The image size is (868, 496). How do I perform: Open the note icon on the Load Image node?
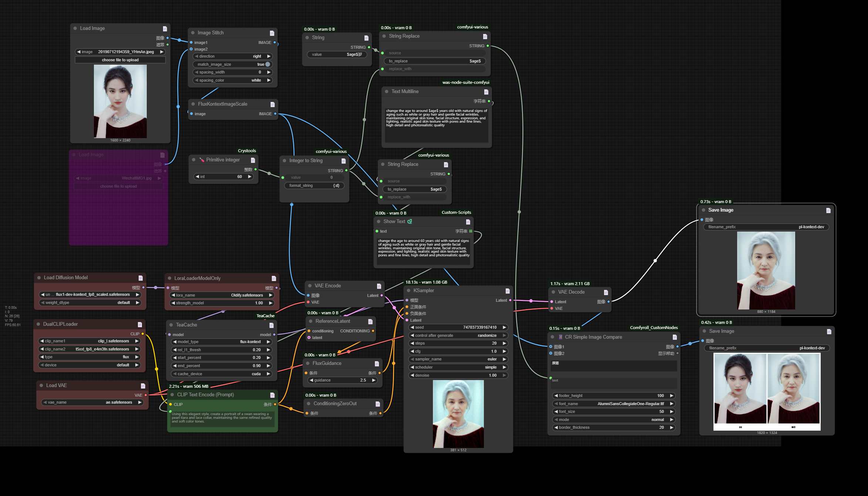(164, 28)
